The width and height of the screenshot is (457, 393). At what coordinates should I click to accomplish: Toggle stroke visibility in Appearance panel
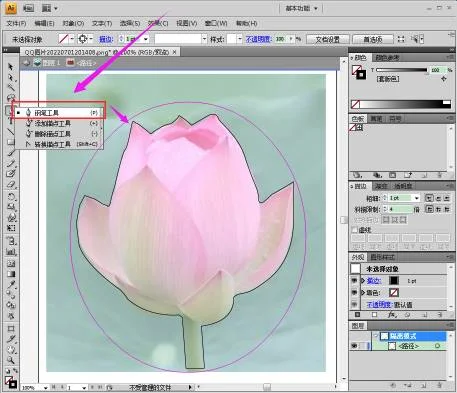(354, 281)
